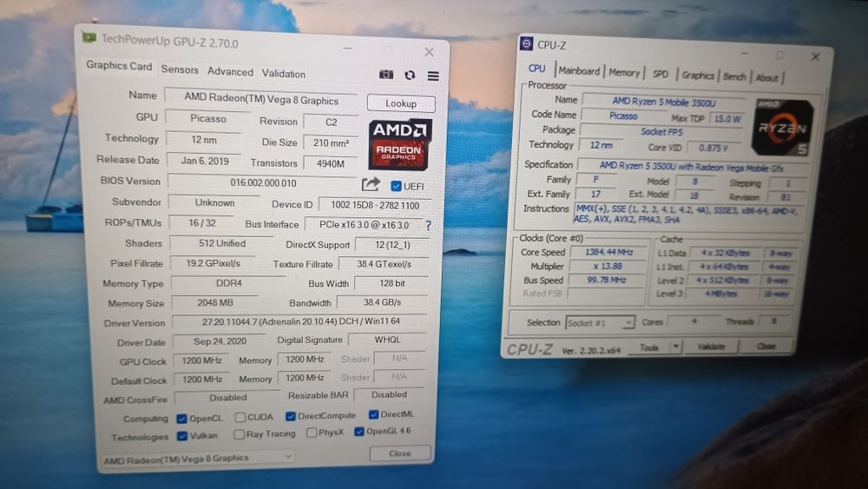This screenshot has width=868, height=489.
Task: Click the BIOS Version field 016.002.000.010
Action: tap(263, 182)
